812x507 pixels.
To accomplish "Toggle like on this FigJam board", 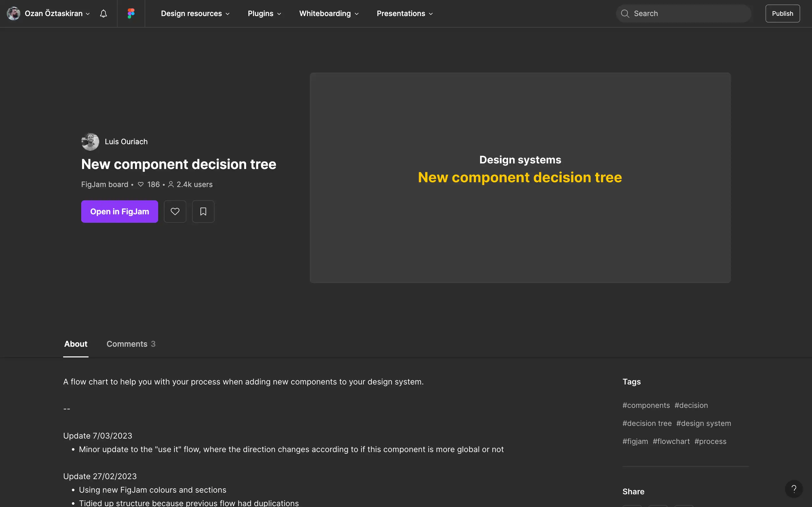I will coord(175,211).
